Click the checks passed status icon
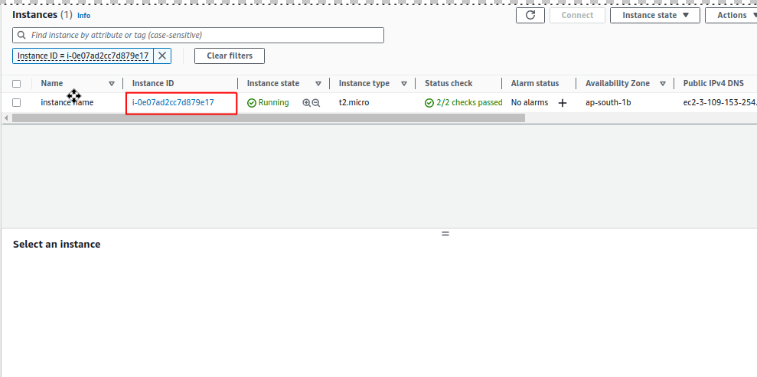Image resolution: width=757 pixels, height=377 pixels. [x=429, y=103]
